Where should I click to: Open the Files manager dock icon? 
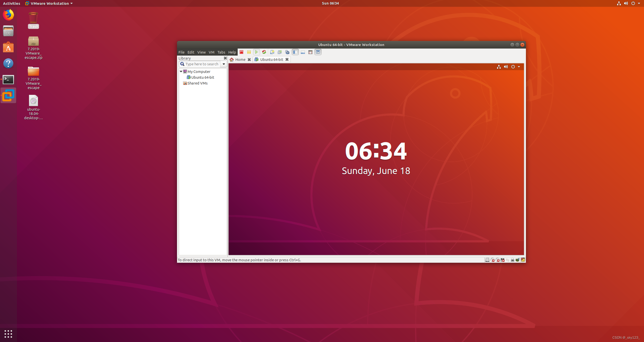tap(8, 31)
